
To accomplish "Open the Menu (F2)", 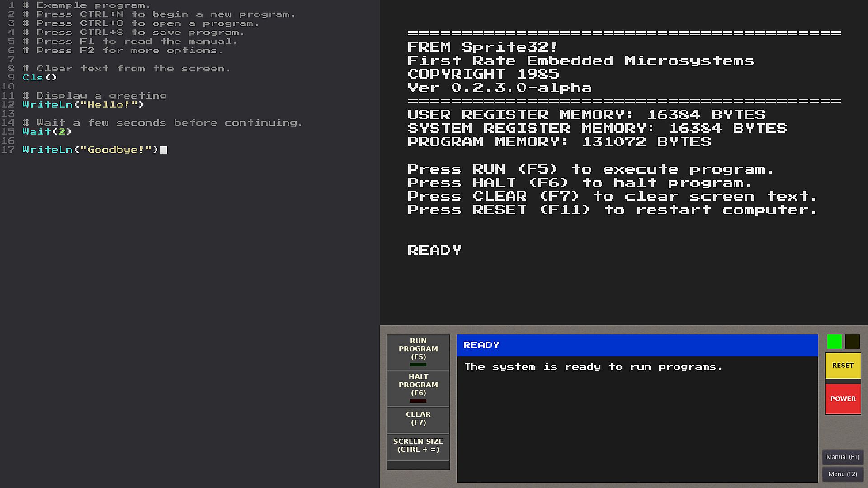I will (x=843, y=474).
